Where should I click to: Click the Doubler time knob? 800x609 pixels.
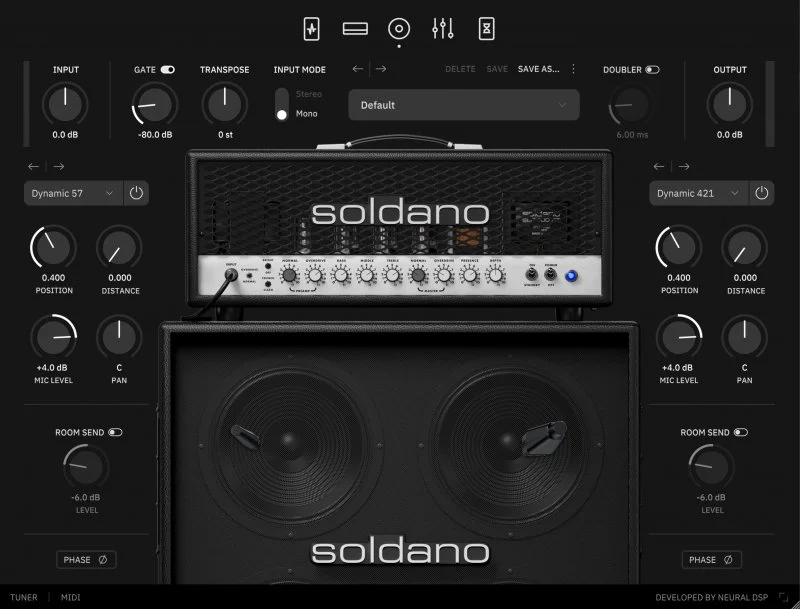[x=631, y=104]
